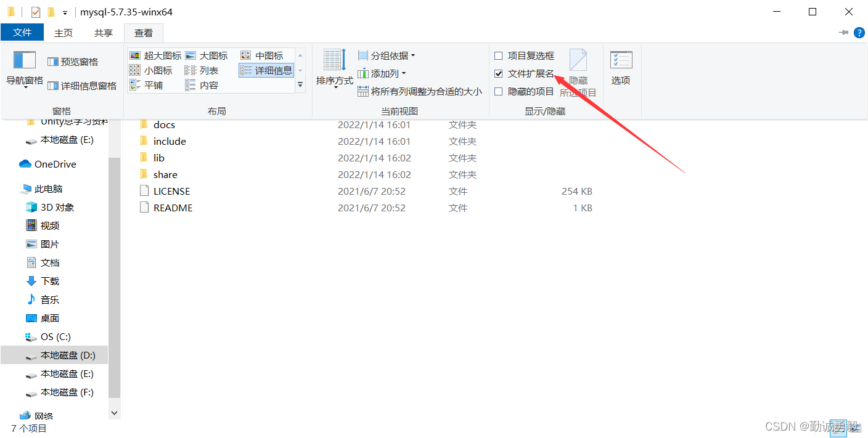
Task: Switch to large thumbnails view in status bar
Action: (x=856, y=428)
